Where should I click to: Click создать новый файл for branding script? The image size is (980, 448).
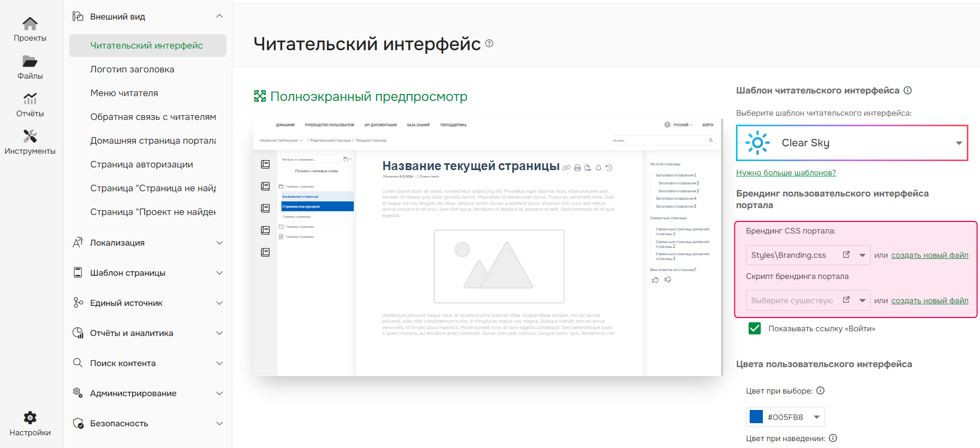(930, 301)
